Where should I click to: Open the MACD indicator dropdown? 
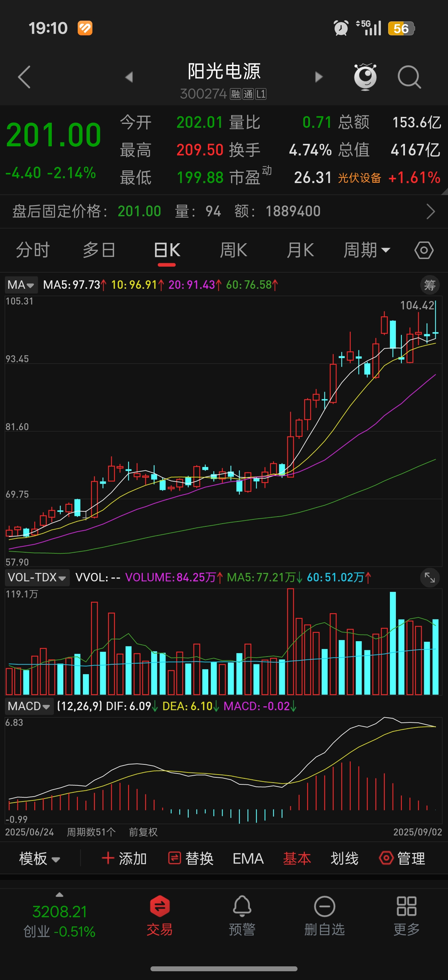pyautogui.click(x=29, y=706)
